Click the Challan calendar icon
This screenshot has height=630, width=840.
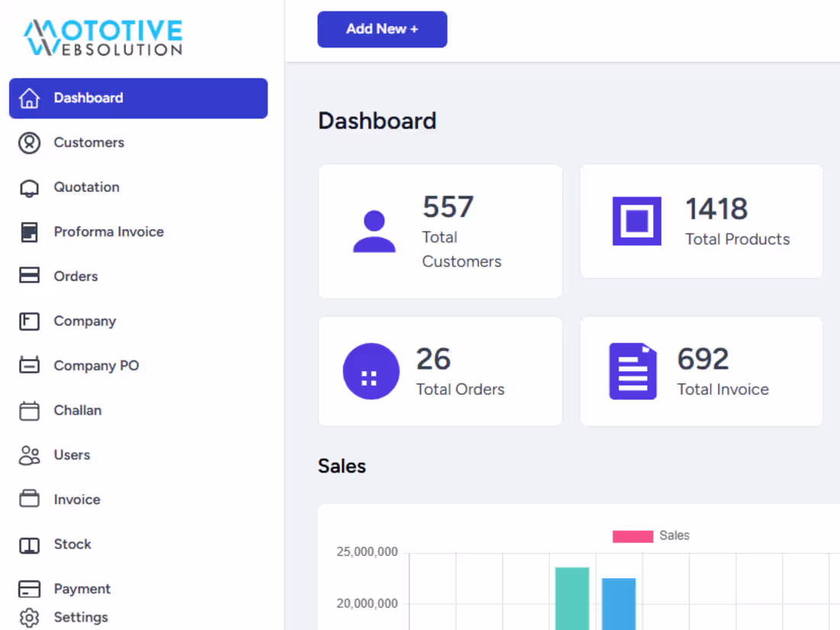point(29,410)
